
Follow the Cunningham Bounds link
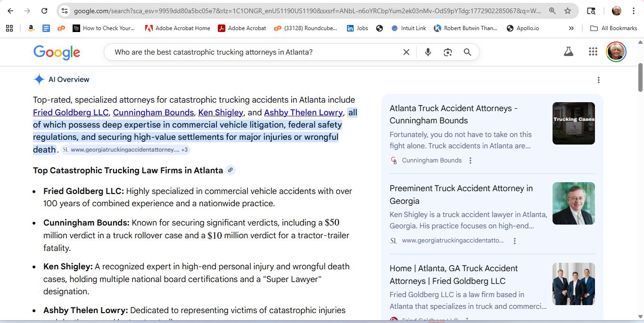pos(153,113)
